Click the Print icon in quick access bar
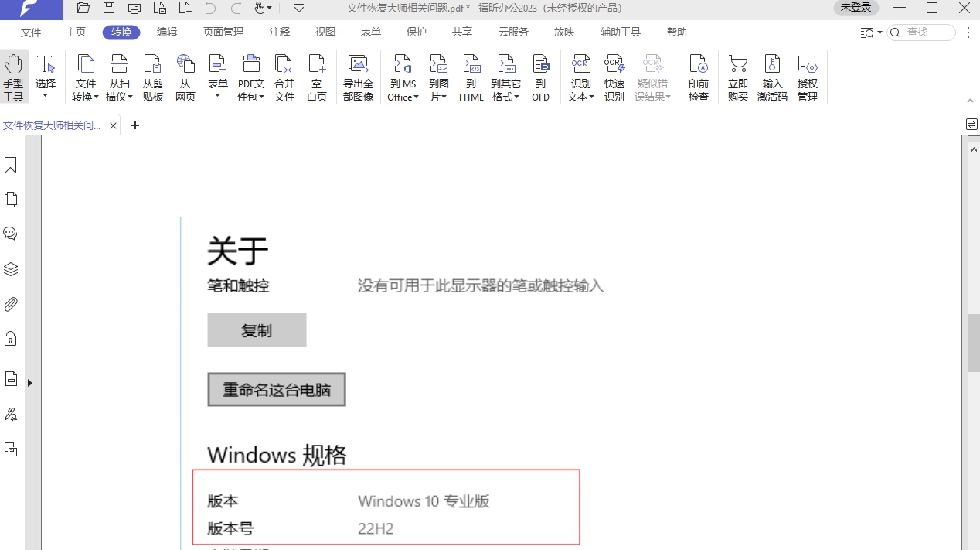Screen dimensions: 980x550 tap(134, 9)
